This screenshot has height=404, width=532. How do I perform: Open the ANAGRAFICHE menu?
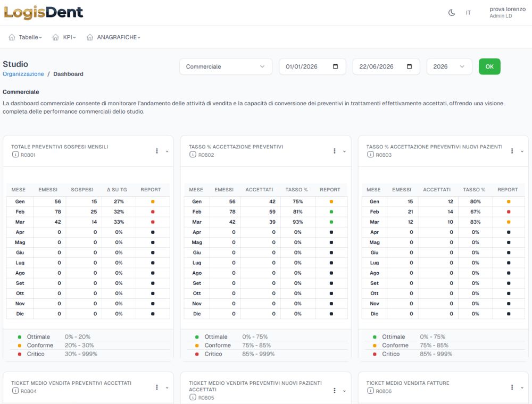[x=119, y=37]
